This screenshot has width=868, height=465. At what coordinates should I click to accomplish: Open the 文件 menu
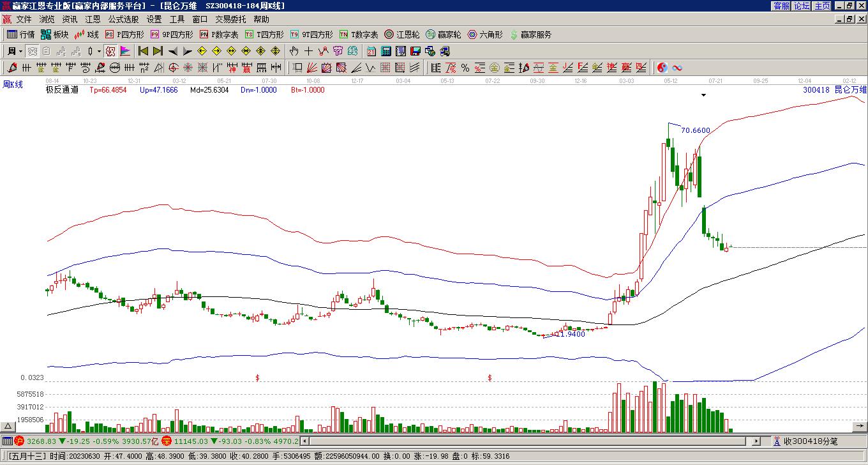[24, 19]
